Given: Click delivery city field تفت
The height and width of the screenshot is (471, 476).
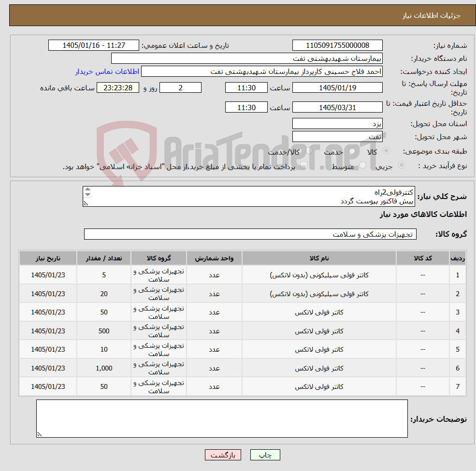Looking at the screenshot, I should pyautogui.click(x=337, y=137).
